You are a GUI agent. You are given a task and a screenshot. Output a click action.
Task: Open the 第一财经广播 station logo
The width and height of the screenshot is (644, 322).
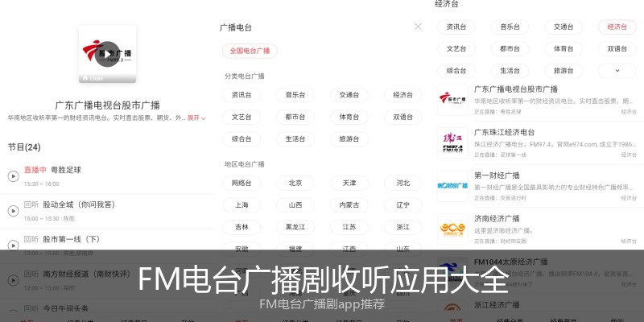pyautogui.click(x=452, y=186)
